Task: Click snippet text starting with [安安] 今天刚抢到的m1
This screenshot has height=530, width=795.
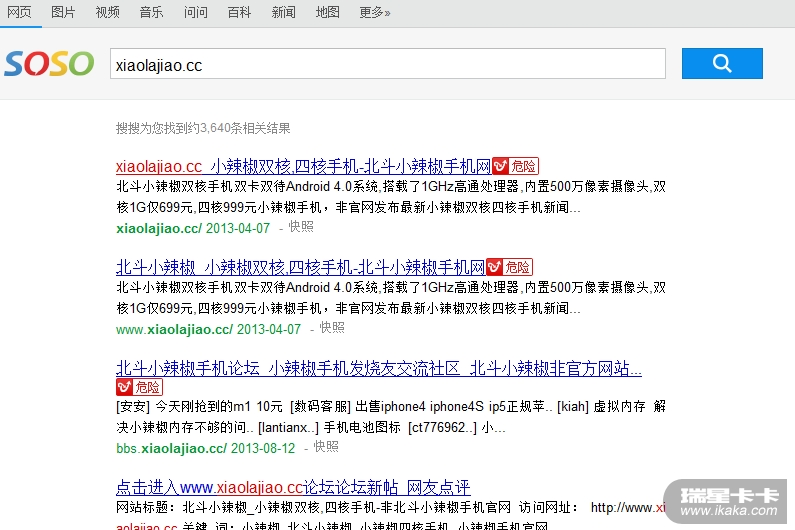Action: click(x=390, y=417)
